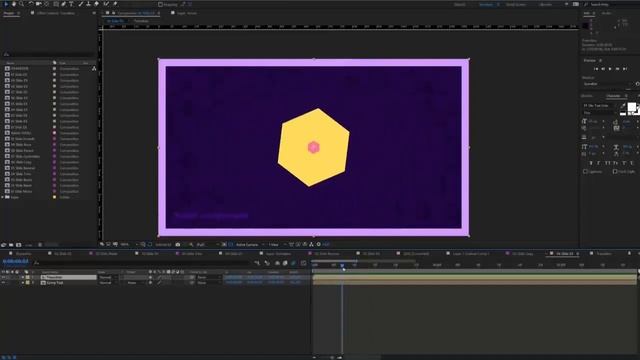This screenshot has width=640, height=360.
Task: Toggle the transparency grid in viewer
Action: tap(231, 244)
